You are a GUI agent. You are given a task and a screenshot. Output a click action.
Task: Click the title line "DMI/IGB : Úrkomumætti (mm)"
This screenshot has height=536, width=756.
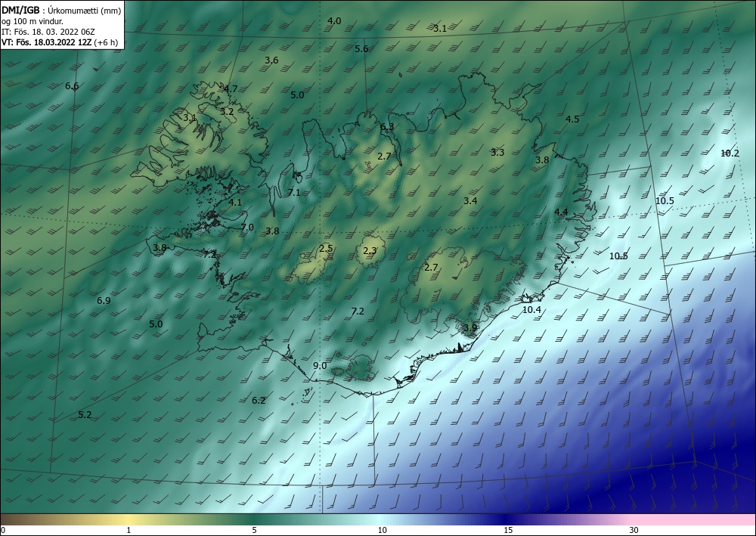61,10
